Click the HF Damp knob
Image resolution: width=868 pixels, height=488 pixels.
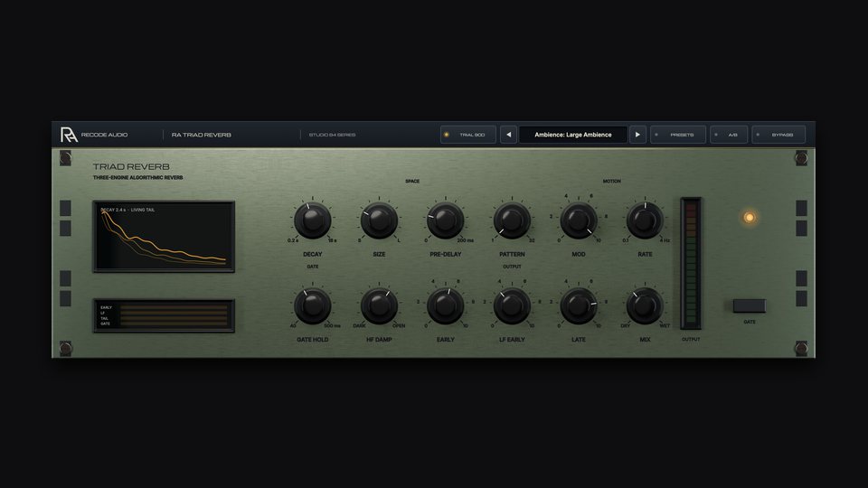tap(379, 305)
